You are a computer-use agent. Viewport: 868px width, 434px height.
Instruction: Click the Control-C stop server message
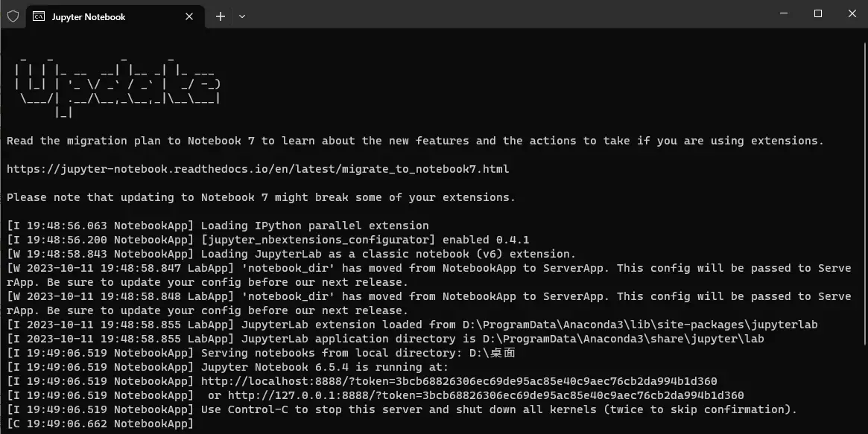[x=498, y=409]
